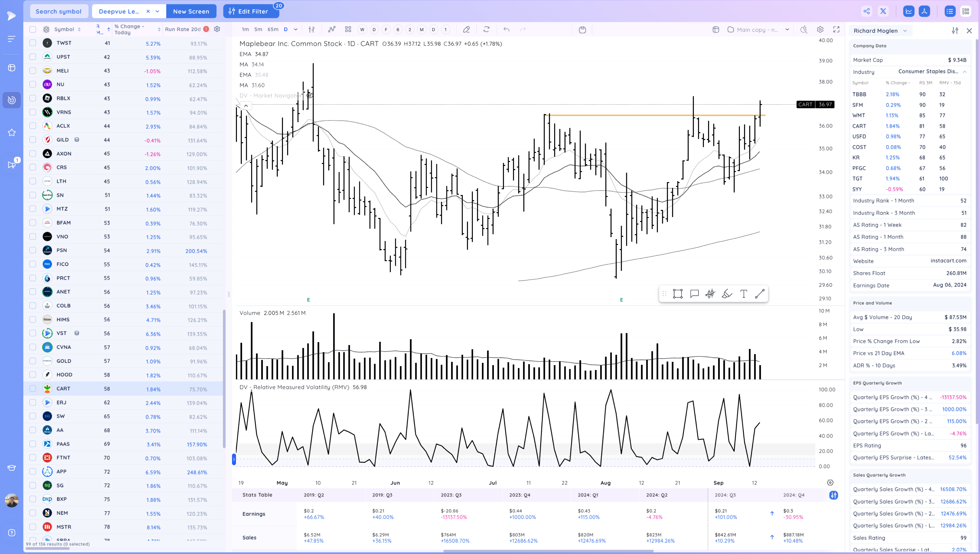Image resolution: width=980 pixels, height=554 pixels.
Task: Click the New Screen button
Action: [x=191, y=12]
